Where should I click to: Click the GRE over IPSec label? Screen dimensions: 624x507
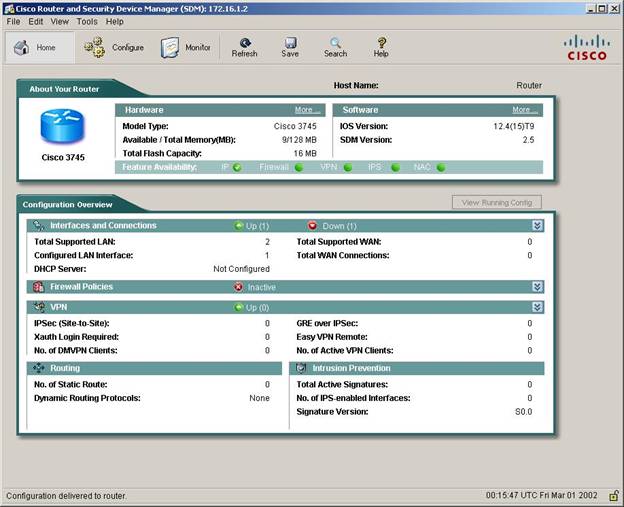[327, 323]
